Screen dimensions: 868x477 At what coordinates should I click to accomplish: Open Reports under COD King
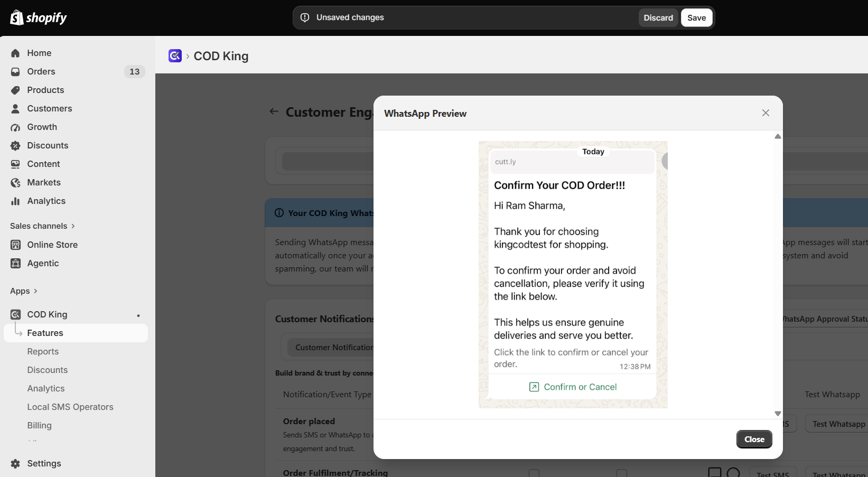click(43, 351)
